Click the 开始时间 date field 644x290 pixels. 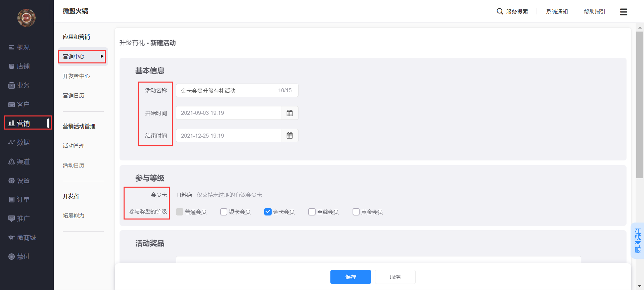tap(229, 113)
